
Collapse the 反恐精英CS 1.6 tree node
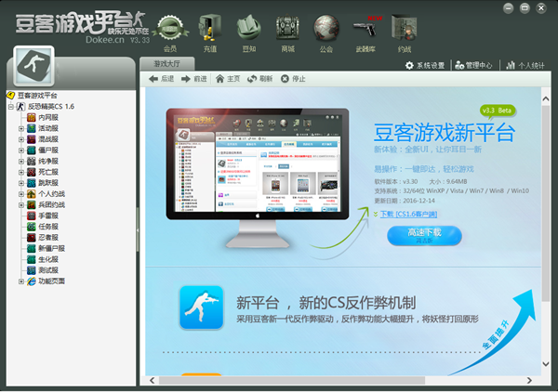click(10, 106)
